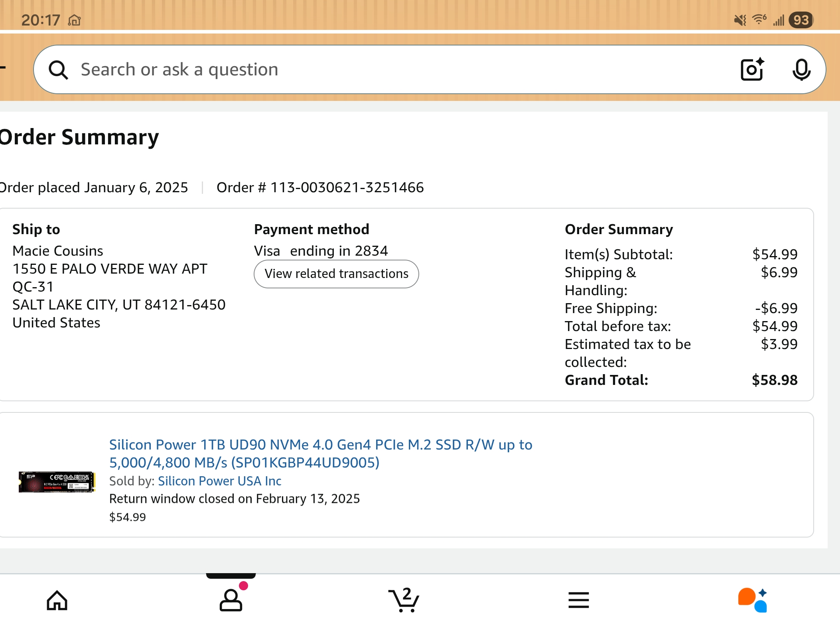Tap the order number text
This screenshot has height=627, width=840.
[x=320, y=187]
